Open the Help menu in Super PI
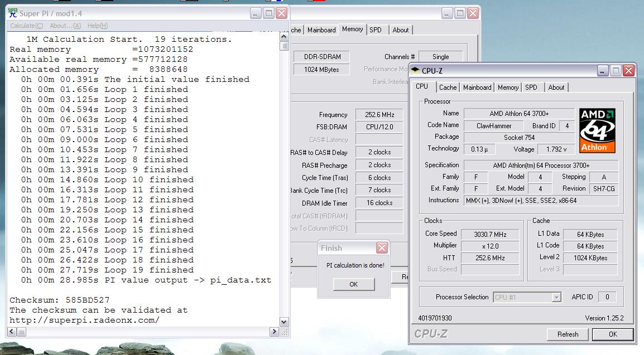644x355 pixels. pyautogui.click(x=98, y=26)
